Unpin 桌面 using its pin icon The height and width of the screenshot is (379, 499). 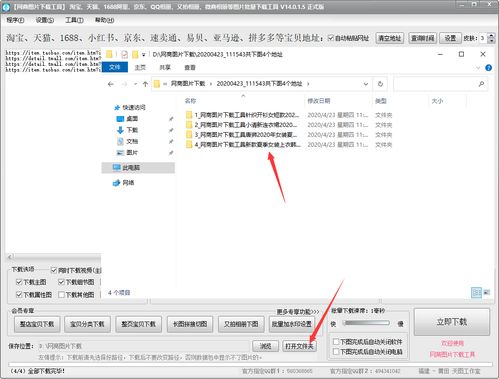click(171, 119)
